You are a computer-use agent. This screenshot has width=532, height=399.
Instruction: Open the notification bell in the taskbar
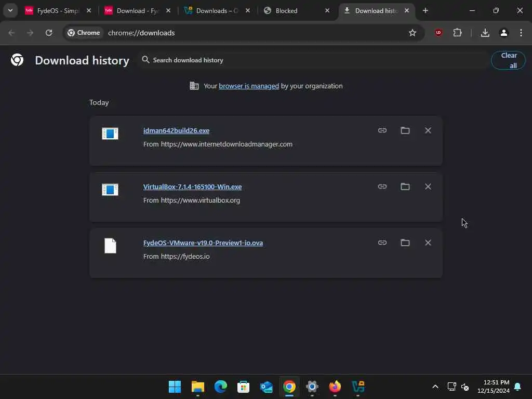pos(517,387)
